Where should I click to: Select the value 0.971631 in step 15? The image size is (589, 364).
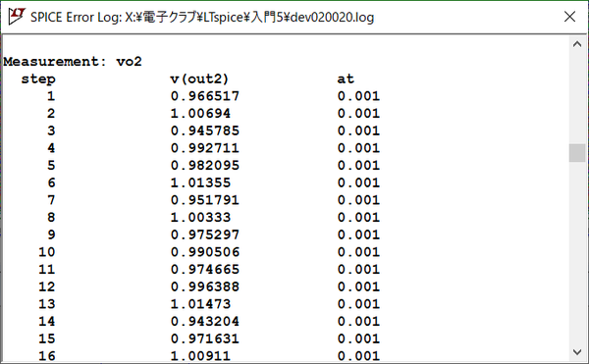(x=205, y=338)
